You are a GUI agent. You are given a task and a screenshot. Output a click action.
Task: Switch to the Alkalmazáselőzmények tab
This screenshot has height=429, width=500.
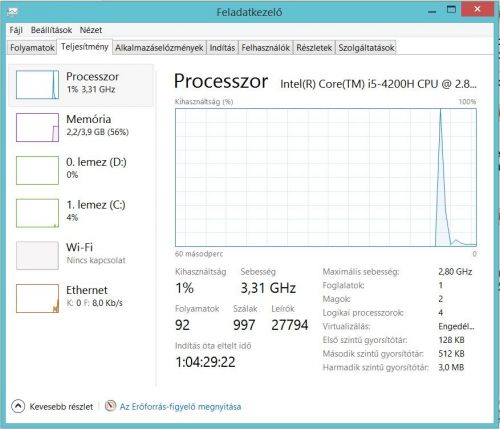pyautogui.click(x=159, y=48)
